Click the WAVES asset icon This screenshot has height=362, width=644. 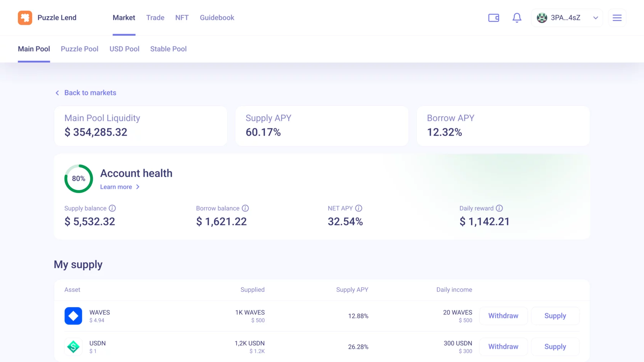(x=73, y=316)
